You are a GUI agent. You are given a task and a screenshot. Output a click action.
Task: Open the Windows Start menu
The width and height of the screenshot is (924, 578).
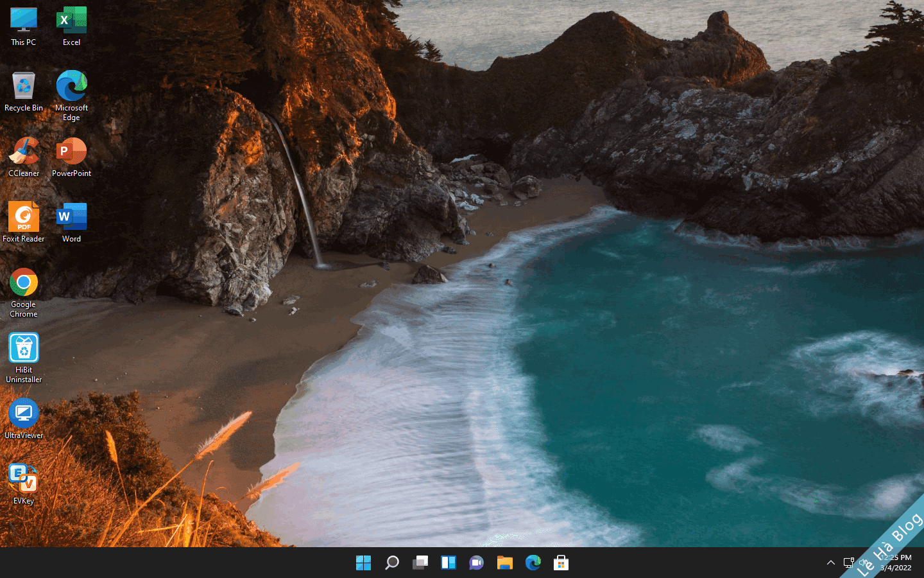[363, 563]
